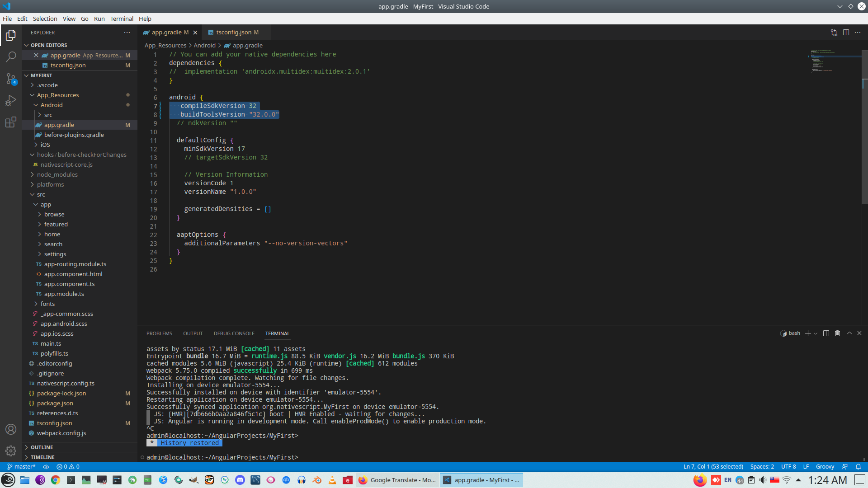Click the Split Editor Right icon
The height and width of the screenshot is (488, 868).
point(846,33)
